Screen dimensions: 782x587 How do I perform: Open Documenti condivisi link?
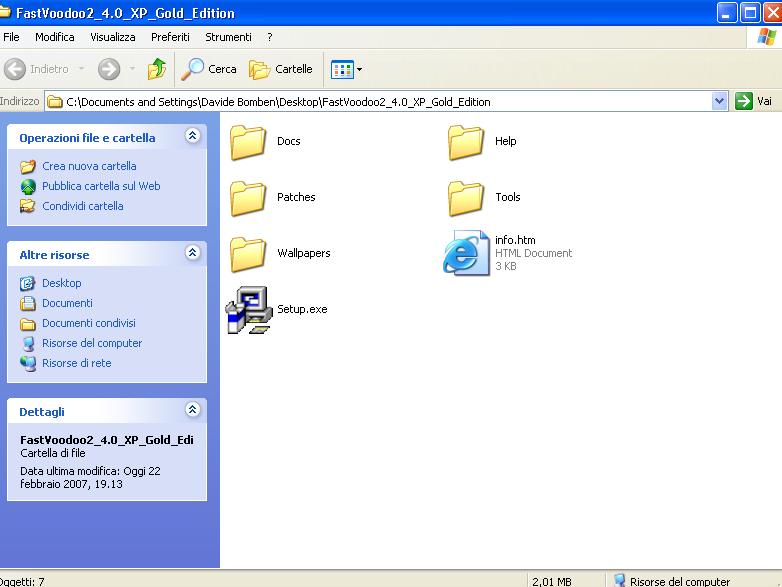(x=89, y=323)
